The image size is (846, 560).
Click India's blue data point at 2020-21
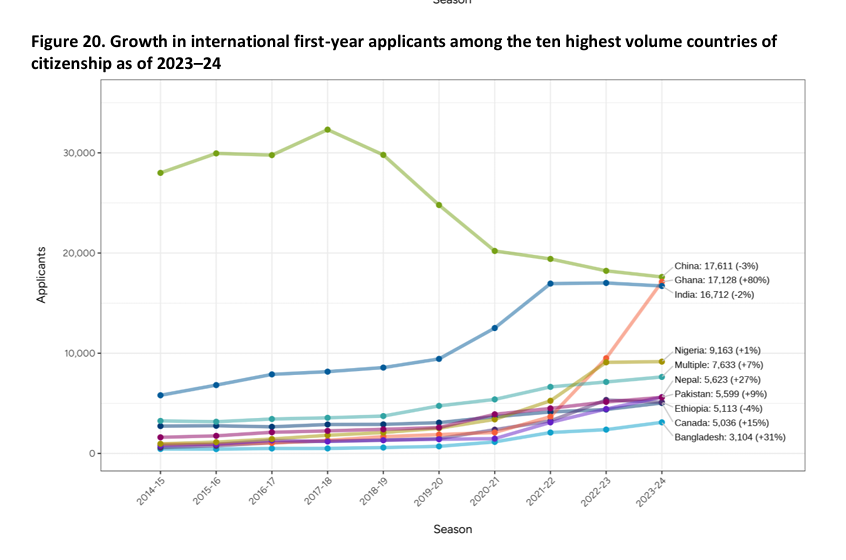[x=495, y=328]
